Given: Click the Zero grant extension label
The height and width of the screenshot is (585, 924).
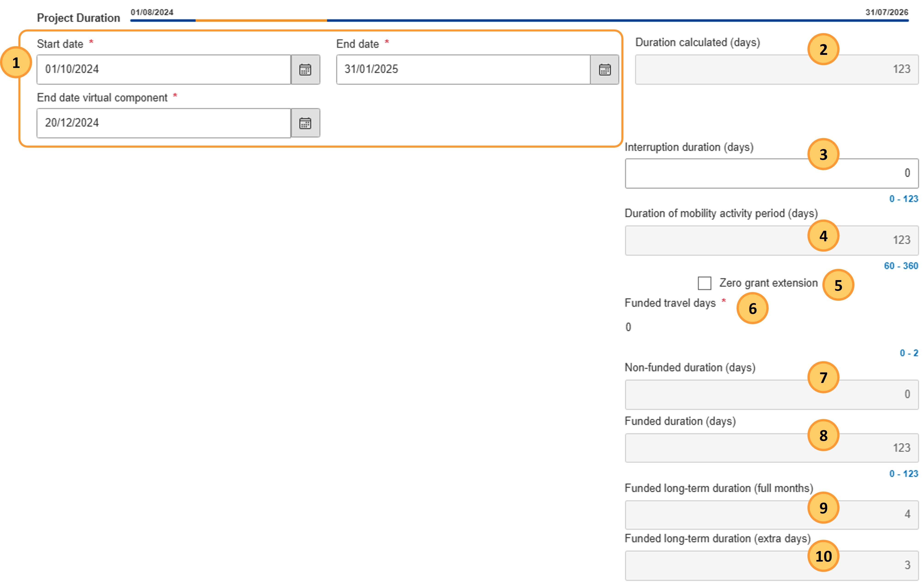Looking at the screenshot, I should 769,283.
